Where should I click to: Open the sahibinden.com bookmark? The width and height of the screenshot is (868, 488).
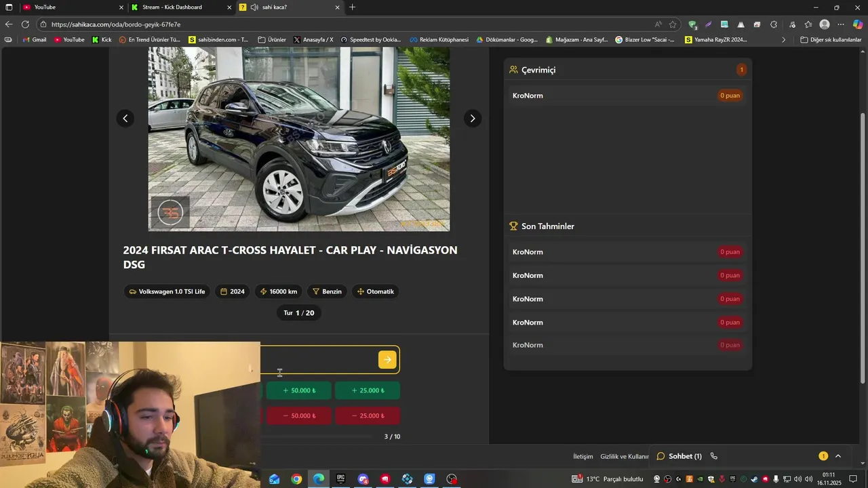[x=219, y=40]
